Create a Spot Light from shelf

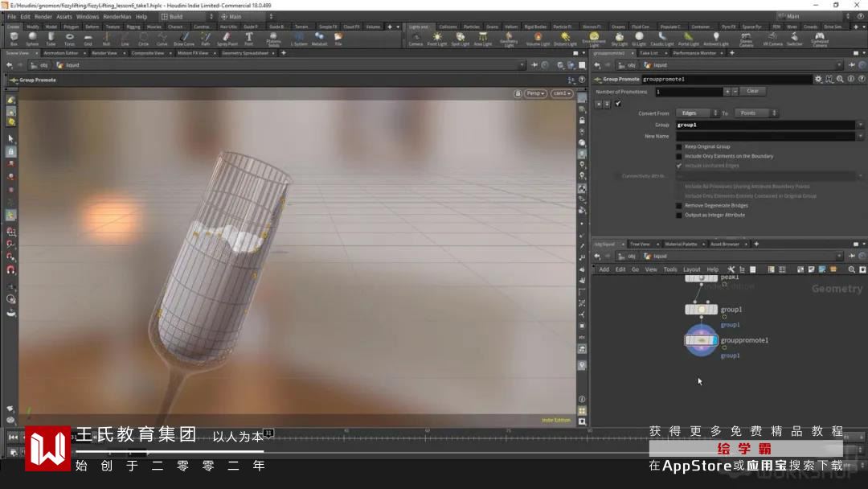(x=460, y=38)
